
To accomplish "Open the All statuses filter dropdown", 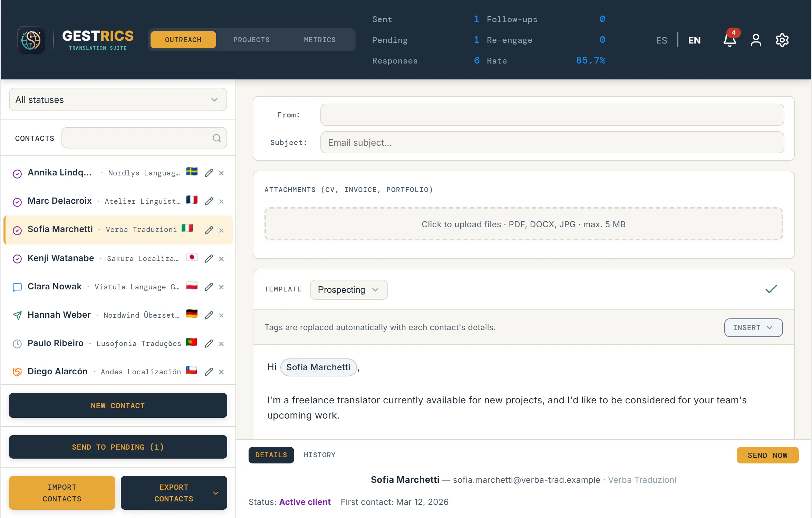I will point(118,100).
